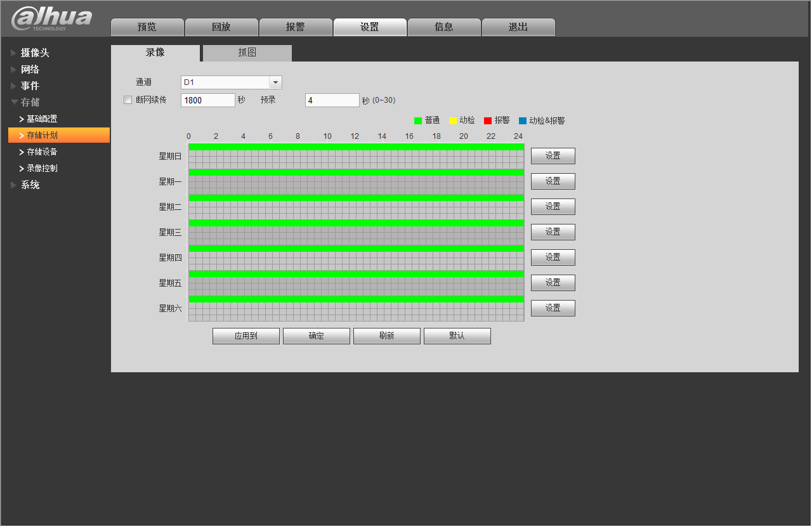Viewport: 812px width, 527px height.
Task: Expand the 事件 sidebar section
Action: click(x=30, y=86)
